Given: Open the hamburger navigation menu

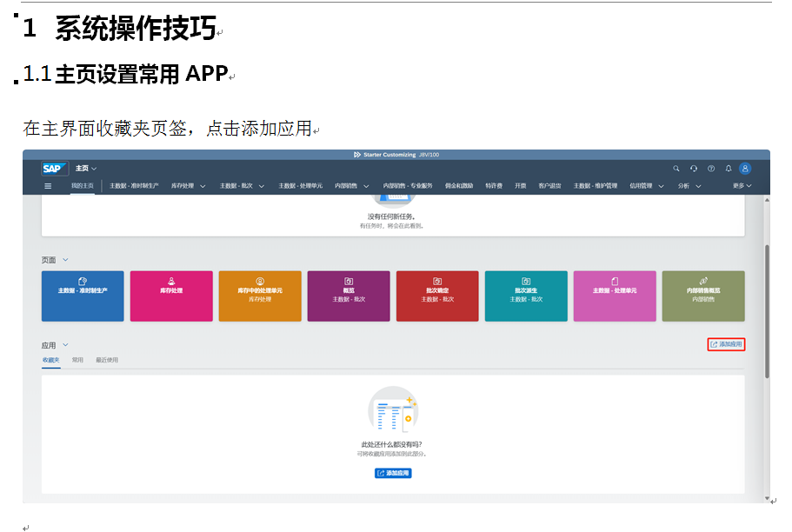Looking at the screenshot, I should (48, 186).
